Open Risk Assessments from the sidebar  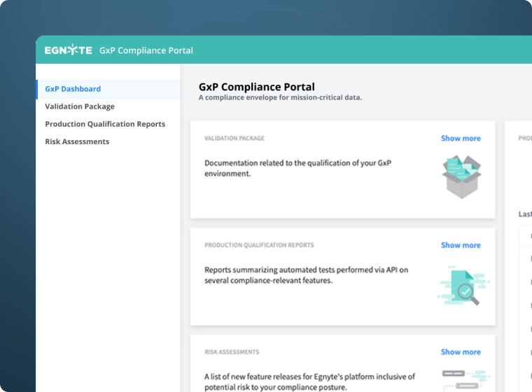point(77,141)
